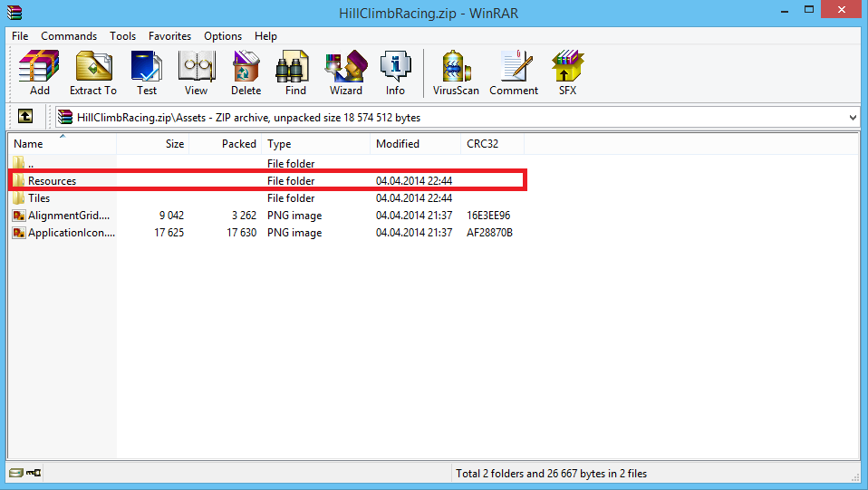Go up one folder level

[24, 116]
